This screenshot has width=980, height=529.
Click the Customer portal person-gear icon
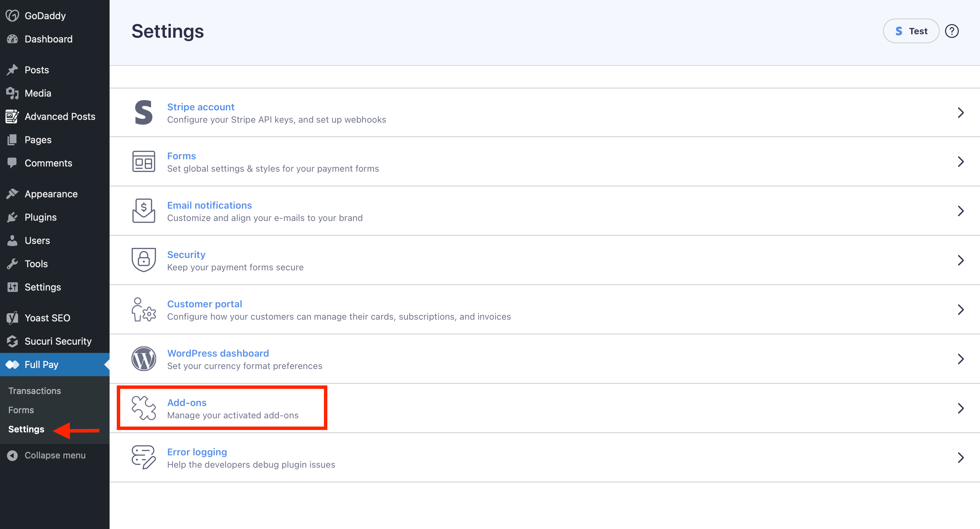click(143, 309)
